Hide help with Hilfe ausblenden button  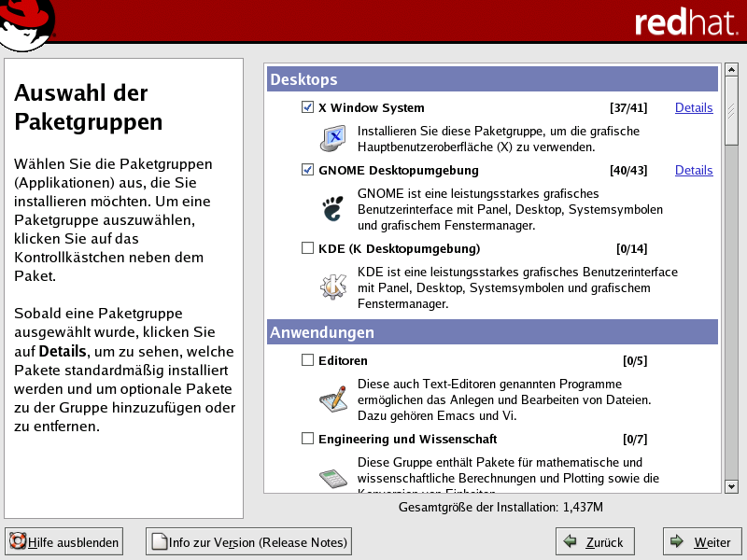64,541
